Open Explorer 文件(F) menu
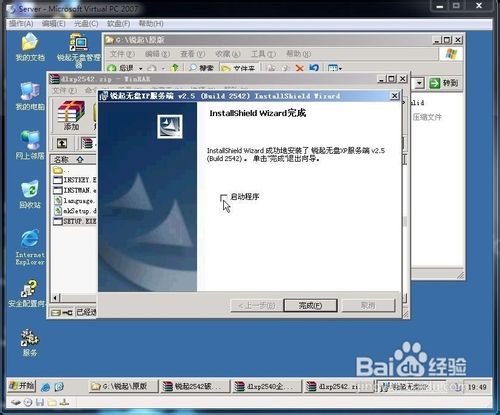The height and width of the screenshot is (415, 500). click(122, 54)
